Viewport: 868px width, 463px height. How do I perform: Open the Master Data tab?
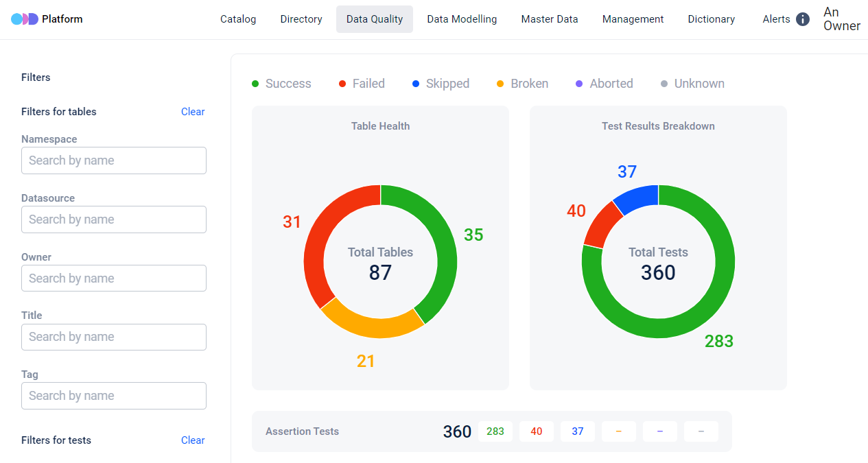(550, 19)
